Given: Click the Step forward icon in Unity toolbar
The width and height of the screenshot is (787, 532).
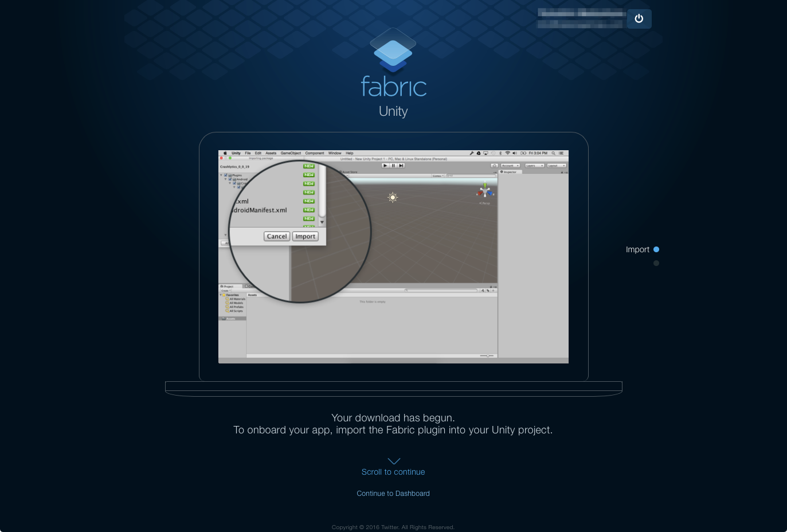Looking at the screenshot, I should [401, 166].
